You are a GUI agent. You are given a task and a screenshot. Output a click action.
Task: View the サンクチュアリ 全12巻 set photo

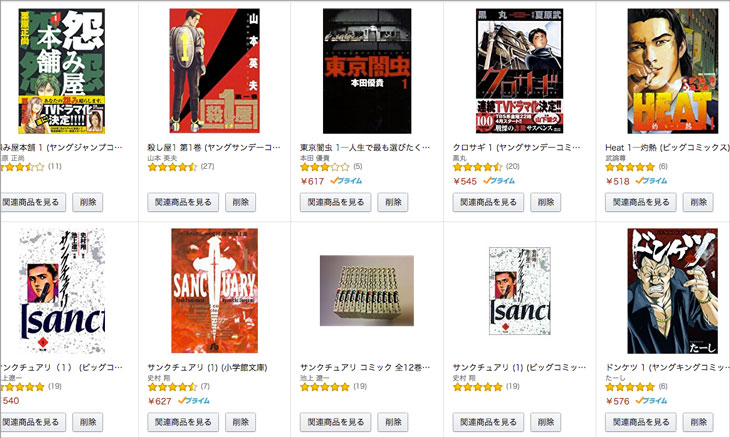pyautogui.click(x=367, y=290)
